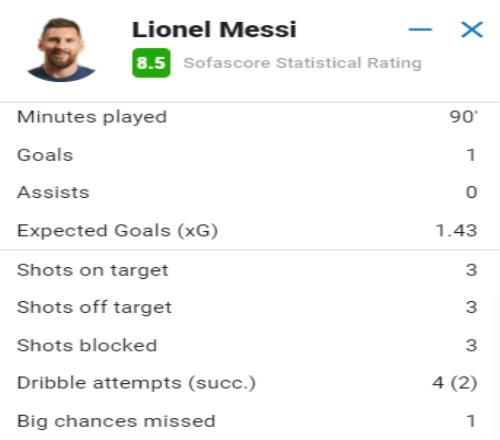500x440 pixels.
Task: Click the Expected Goals (xG) label
Action: tap(117, 231)
